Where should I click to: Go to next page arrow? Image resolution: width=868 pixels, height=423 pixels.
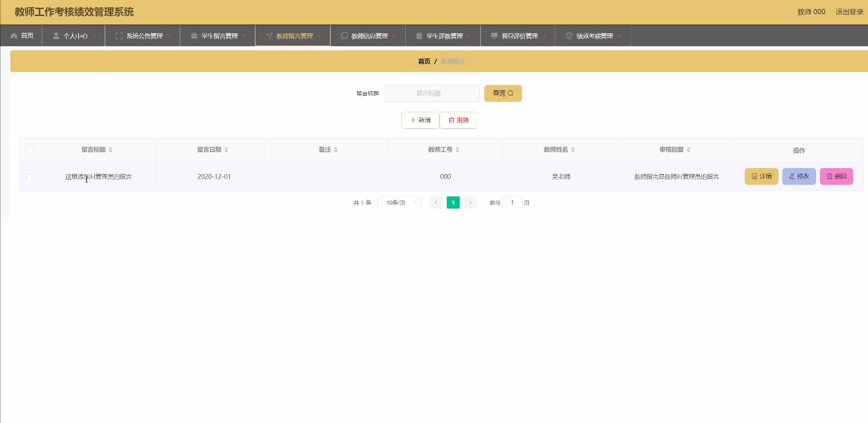pyautogui.click(x=471, y=203)
